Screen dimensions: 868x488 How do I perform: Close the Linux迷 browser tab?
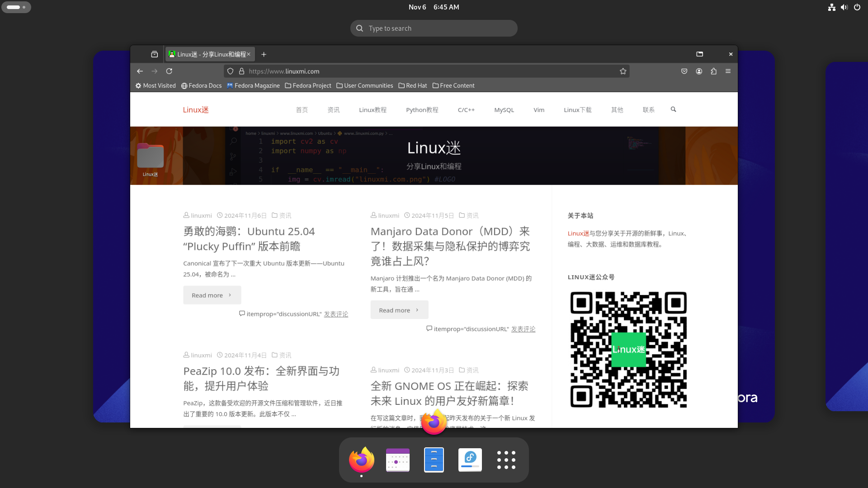[249, 54]
